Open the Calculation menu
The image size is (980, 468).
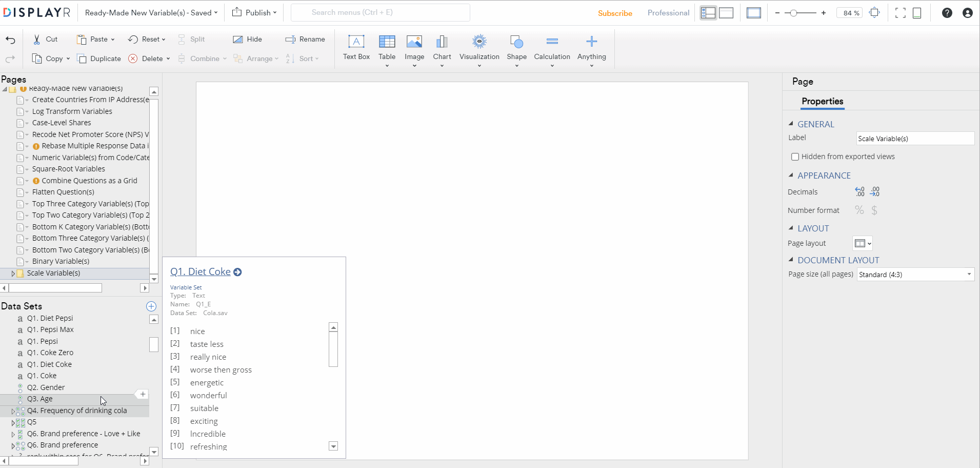point(552,50)
